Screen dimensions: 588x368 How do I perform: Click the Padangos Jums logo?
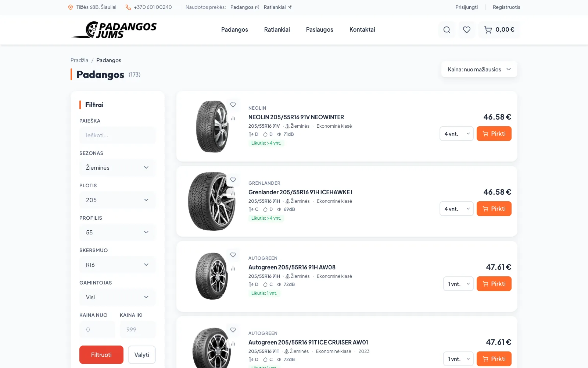[114, 30]
